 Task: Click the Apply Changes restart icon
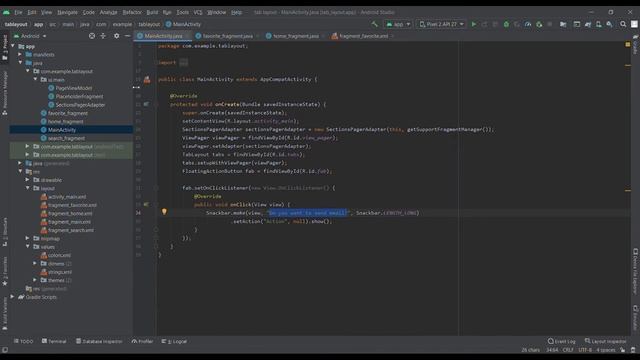tap(484, 24)
